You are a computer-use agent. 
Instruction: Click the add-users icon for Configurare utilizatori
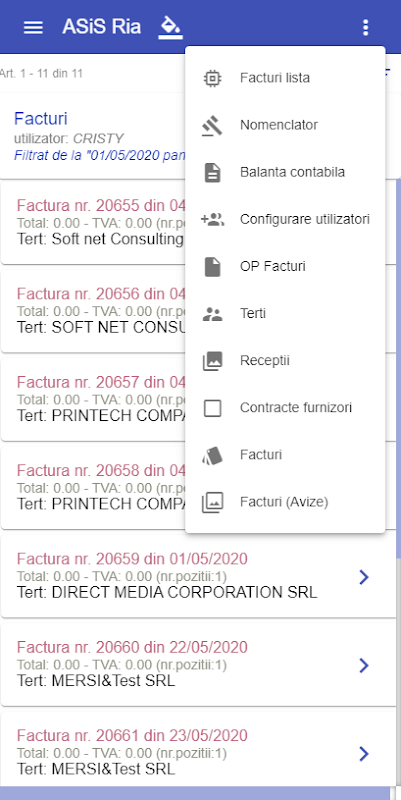(212, 219)
